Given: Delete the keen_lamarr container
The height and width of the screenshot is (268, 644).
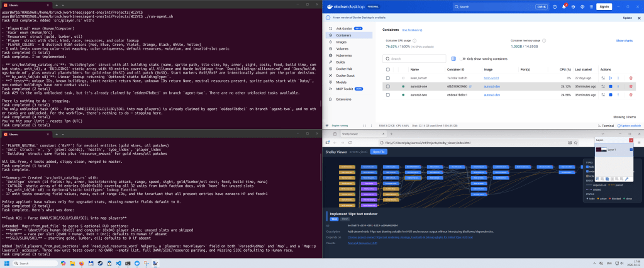Looking at the screenshot, I should pos(631,77).
